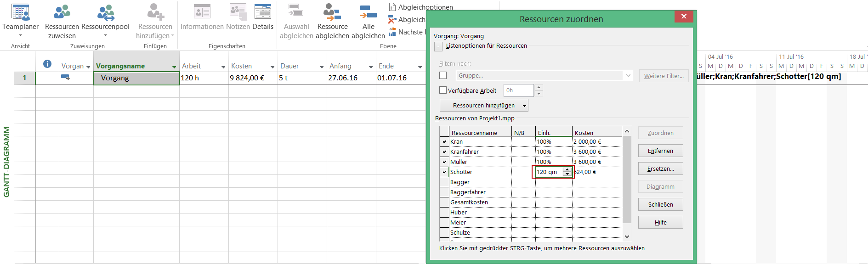Viewport: 868px width, 264px height.
Task: Open the Gruppe filter dropdown
Action: [x=628, y=76]
